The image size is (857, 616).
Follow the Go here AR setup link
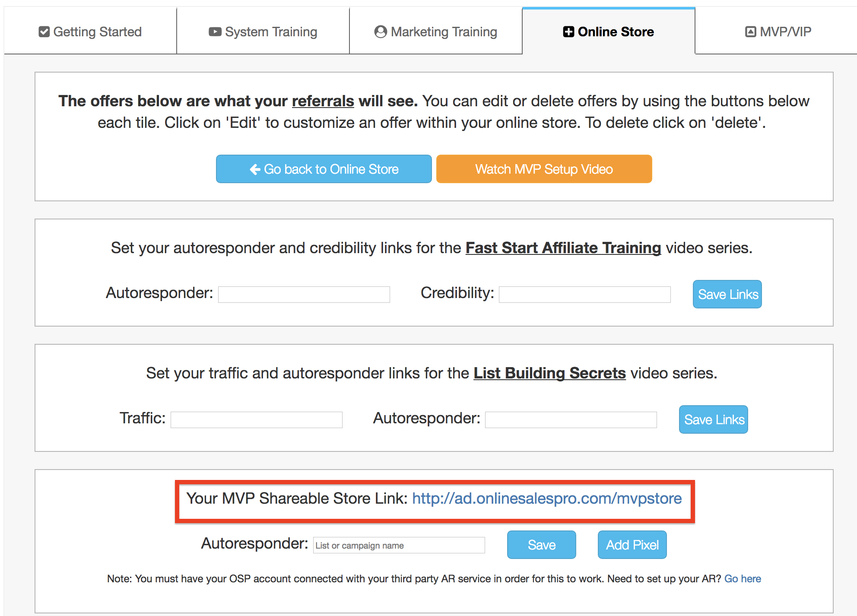pyautogui.click(x=743, y=579)
